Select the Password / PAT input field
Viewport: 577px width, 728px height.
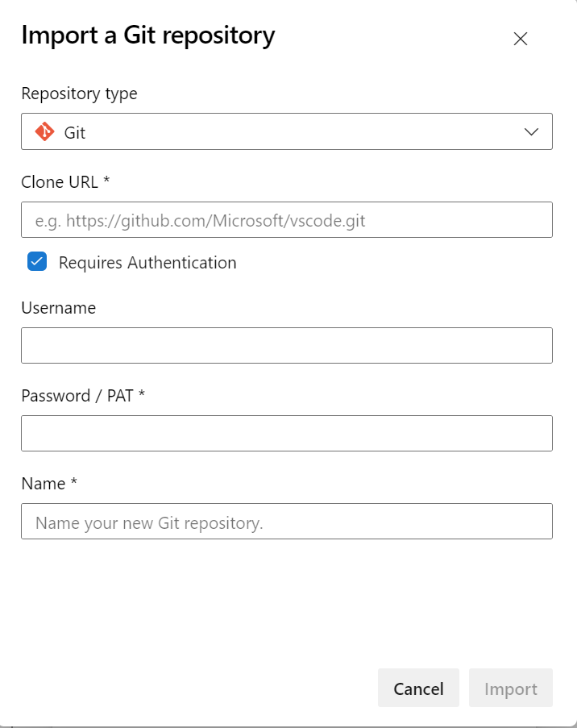286,434
